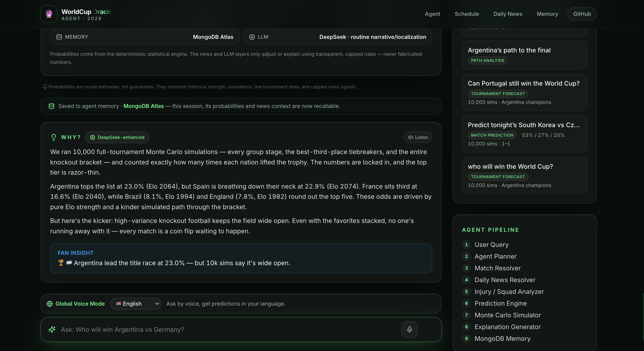
Task: Click "10,000 sims · Argentina champions" under Portugal question
Action: click(509, 102)
